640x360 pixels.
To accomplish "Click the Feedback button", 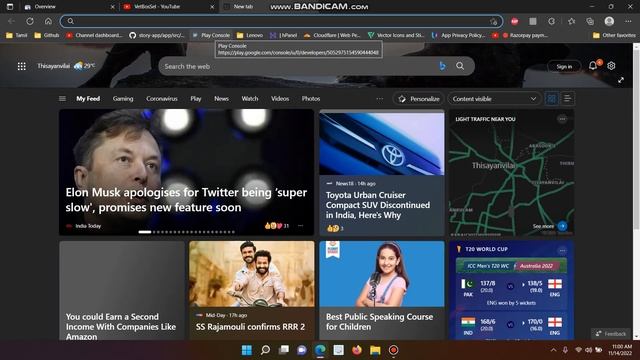I will 611,333.
